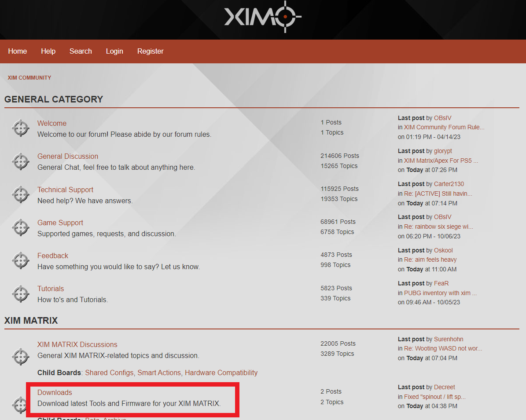Open the Technical Support board
This screenshot has height=420, width=526.
65,190
